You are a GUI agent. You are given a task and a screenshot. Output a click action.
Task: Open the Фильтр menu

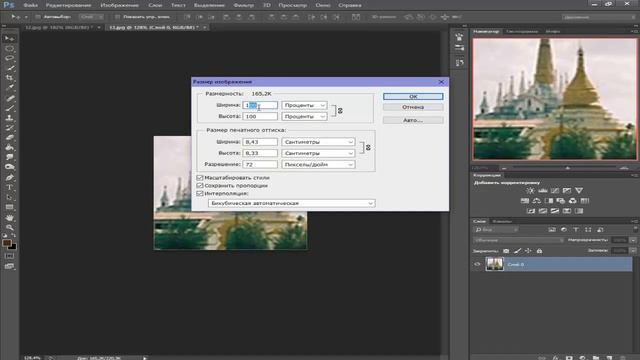(x=244, y=5)
